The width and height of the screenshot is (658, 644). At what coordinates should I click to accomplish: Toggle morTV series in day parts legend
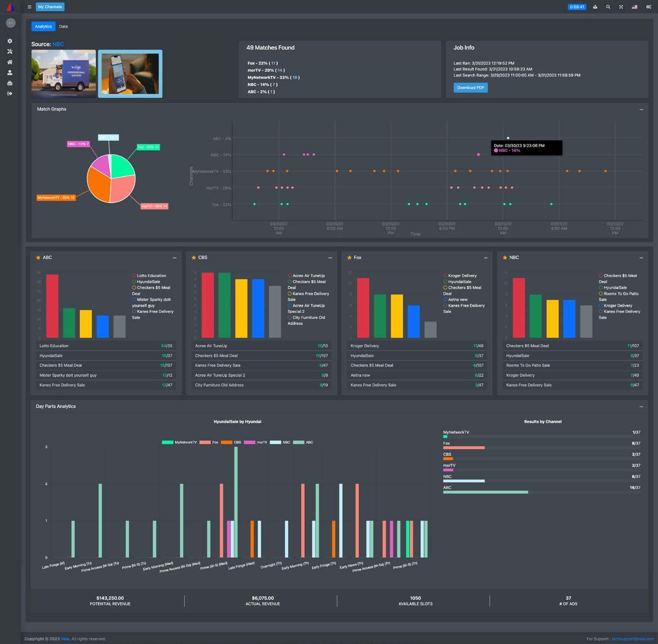(x=256, y=443)
